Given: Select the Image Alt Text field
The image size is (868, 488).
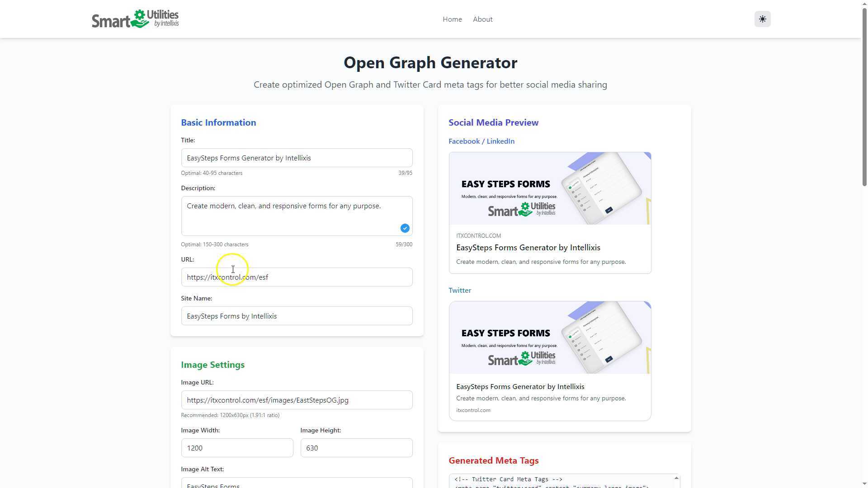Looking at the screenshot, I should [x=297, y=483].
